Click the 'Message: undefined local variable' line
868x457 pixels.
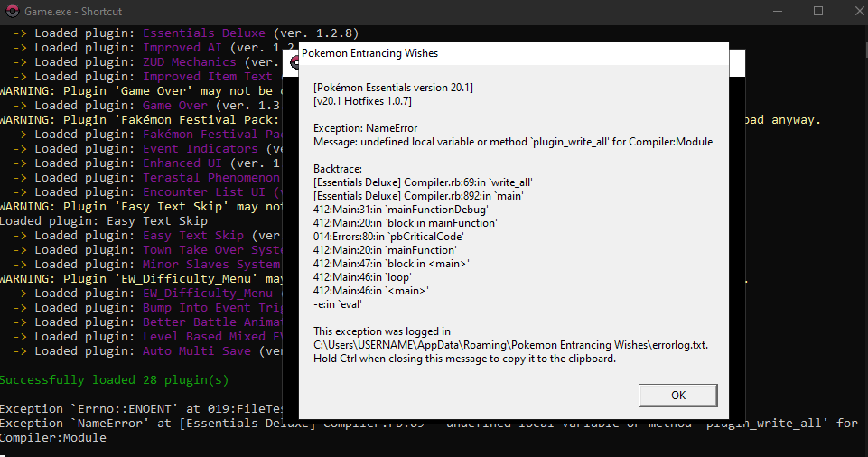tap(513, 142)
